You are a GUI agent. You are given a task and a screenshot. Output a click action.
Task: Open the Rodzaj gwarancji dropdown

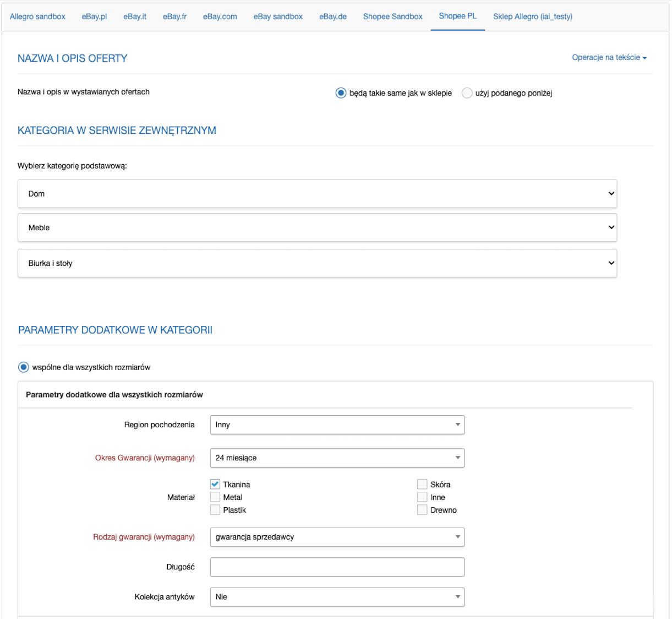(337, 537)
